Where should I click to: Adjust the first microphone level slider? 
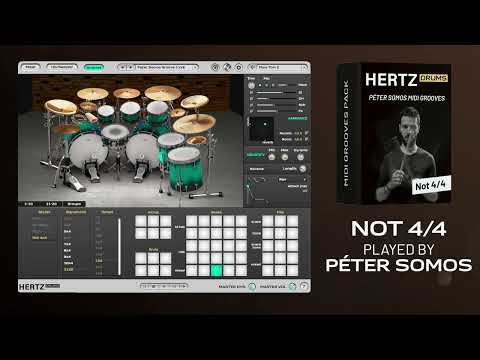pos(276,92)
